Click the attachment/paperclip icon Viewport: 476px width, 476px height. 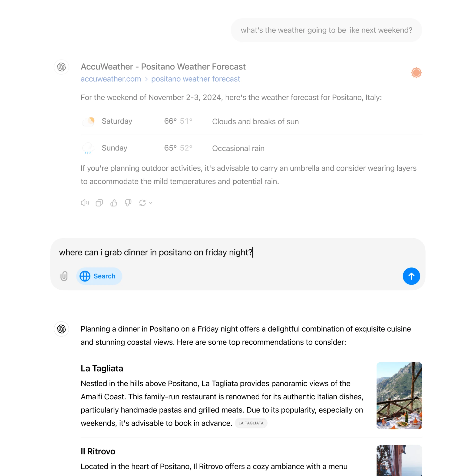(x=65, y=276)
